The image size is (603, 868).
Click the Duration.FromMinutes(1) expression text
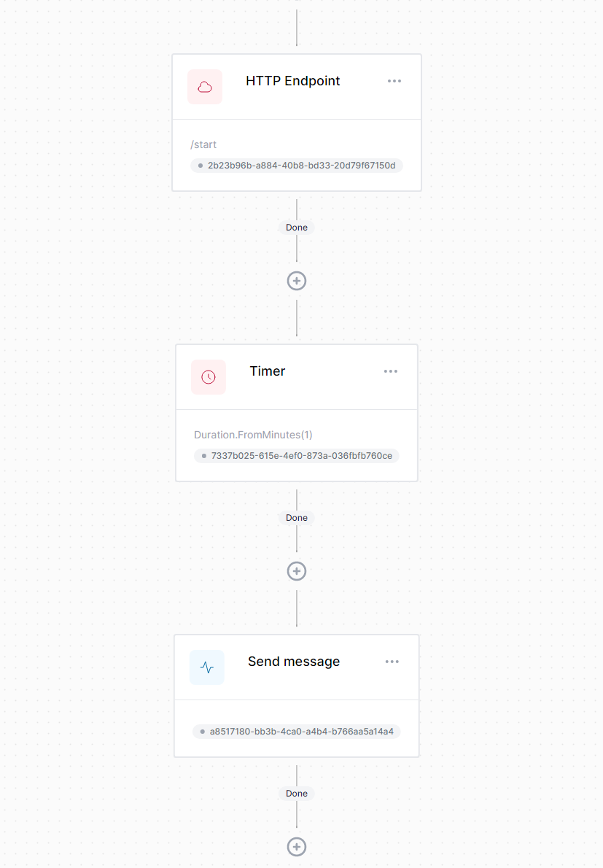pyautogui.click(x=252, y=435)
